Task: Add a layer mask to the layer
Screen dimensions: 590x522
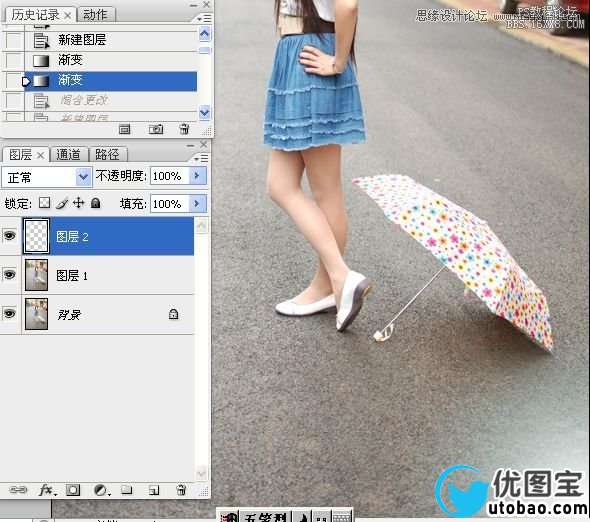Action: click(x=73, y=490)
